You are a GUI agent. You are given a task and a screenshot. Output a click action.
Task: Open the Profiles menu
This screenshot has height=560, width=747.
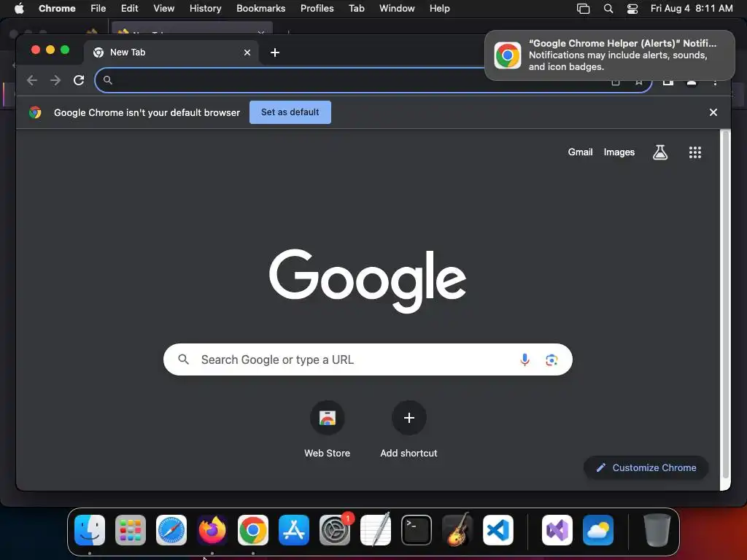[x=317, y=9]
